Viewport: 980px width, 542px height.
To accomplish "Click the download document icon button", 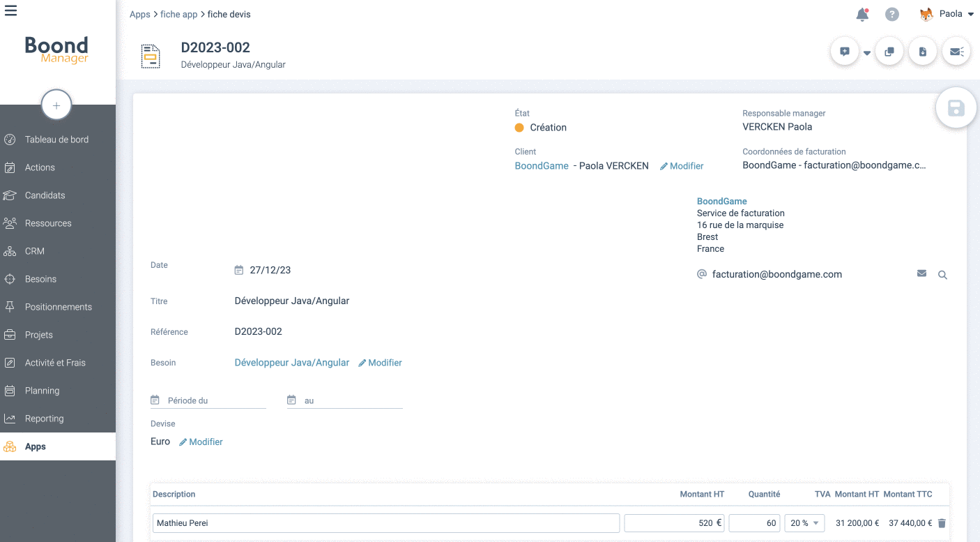I will (923, 52).
